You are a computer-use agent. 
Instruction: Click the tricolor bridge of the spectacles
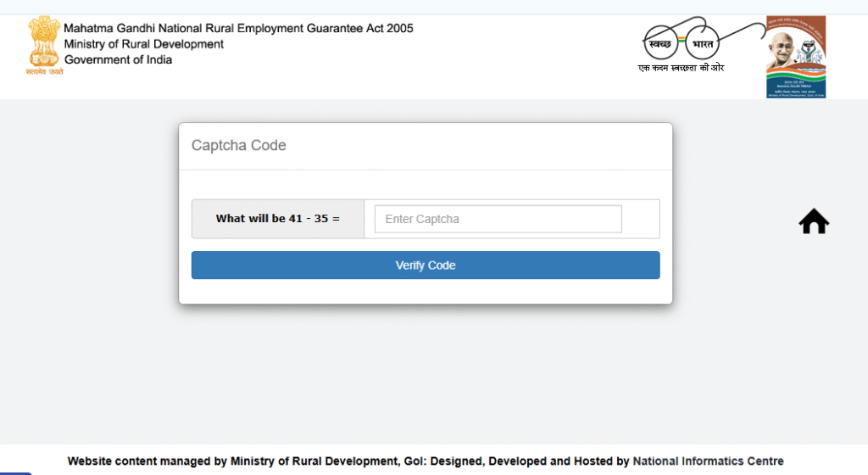tap(681, 40)
